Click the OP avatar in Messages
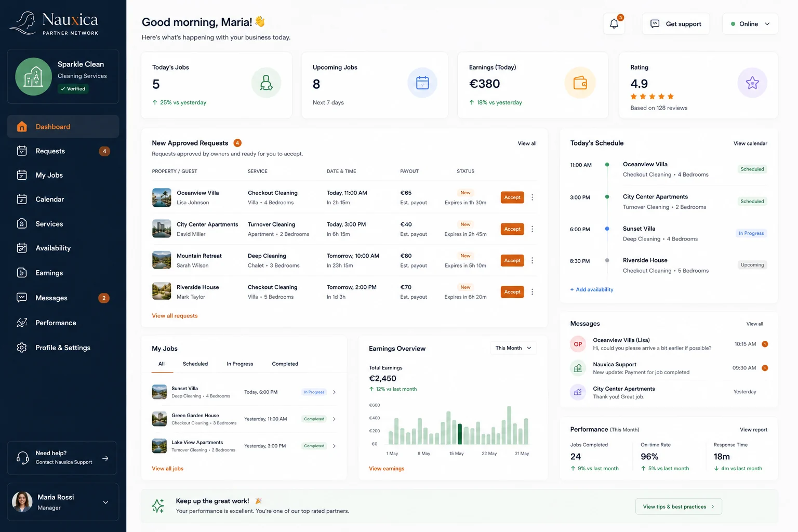798x532 pixels. click(578, 344)
